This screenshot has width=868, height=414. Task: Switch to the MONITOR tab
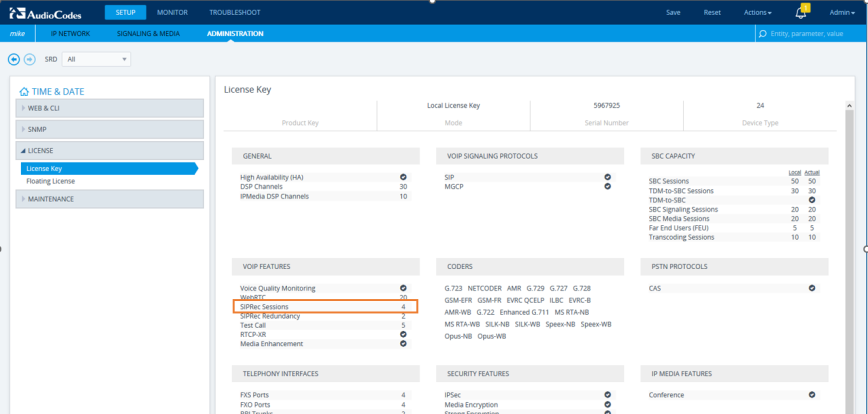pos(178,12)
